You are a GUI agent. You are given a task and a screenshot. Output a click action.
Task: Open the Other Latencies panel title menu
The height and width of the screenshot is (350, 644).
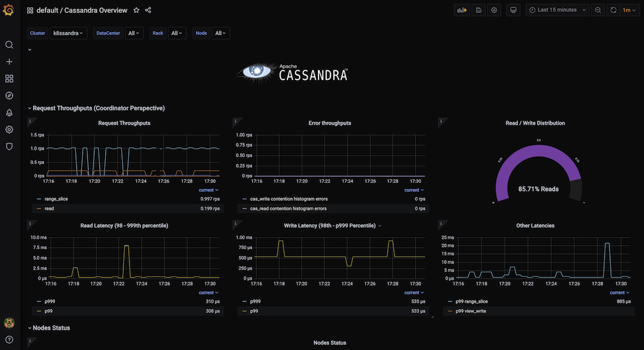click(x=535, y=225)
